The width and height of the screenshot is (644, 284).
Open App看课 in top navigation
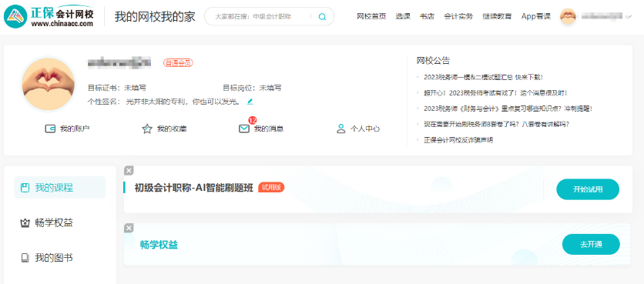(535, 16)
